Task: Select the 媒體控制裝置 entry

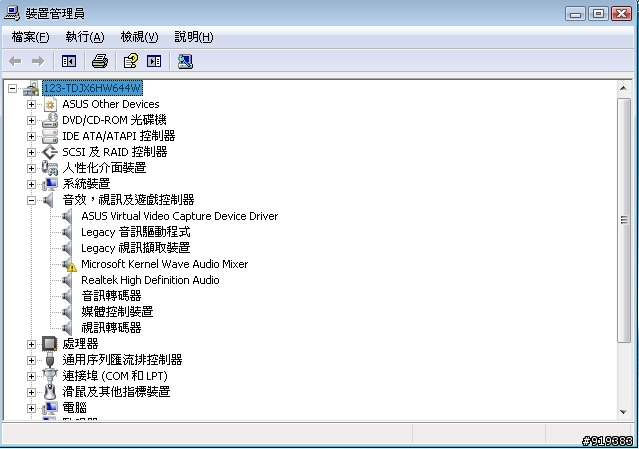Action: pos(117,312)
